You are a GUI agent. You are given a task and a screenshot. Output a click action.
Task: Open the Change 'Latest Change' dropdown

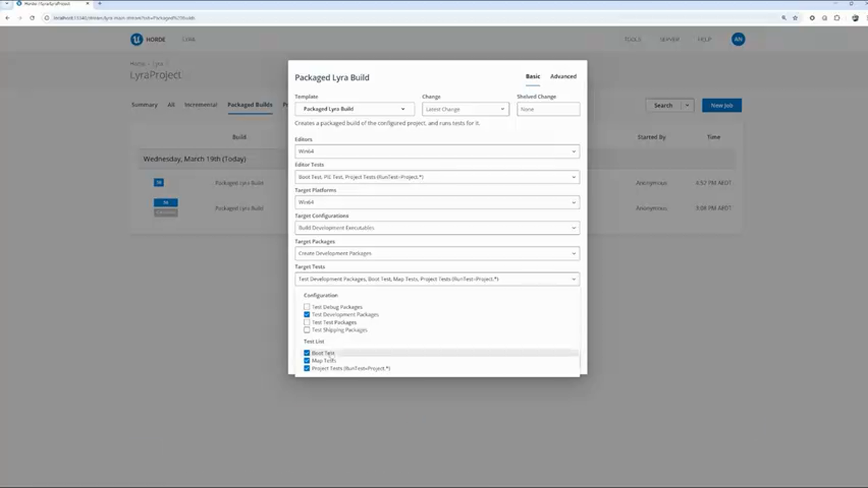click(x=465, y=109)
